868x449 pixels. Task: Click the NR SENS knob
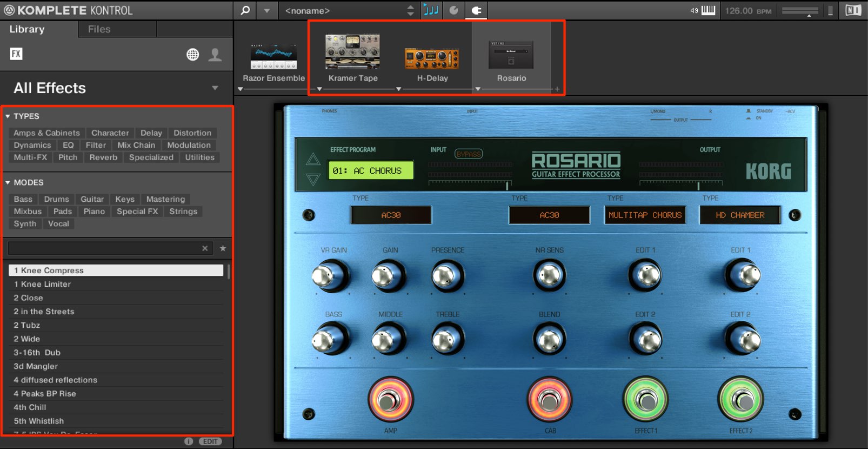pyautogui.click(x=549, y=276)
